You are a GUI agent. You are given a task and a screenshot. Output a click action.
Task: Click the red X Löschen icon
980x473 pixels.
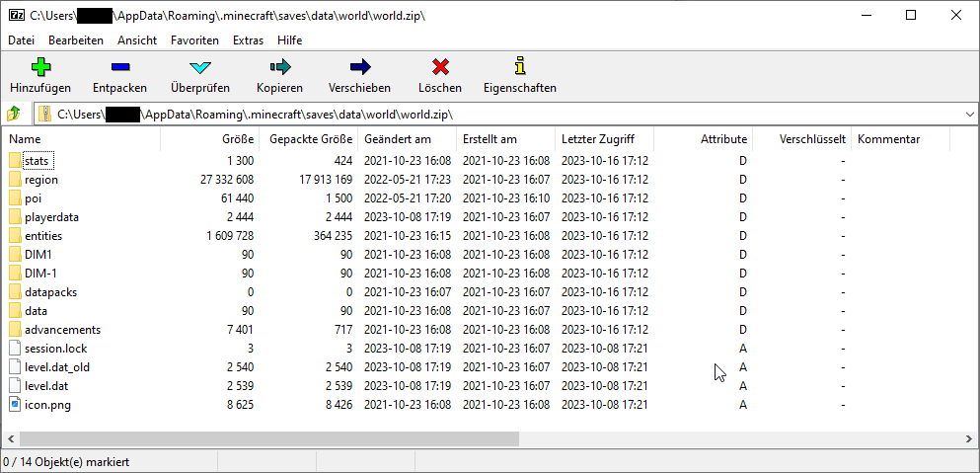tap(440, 66)
